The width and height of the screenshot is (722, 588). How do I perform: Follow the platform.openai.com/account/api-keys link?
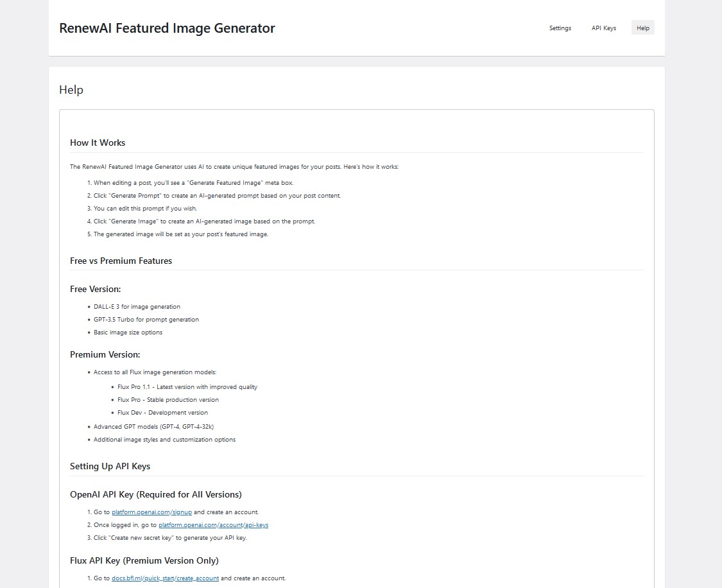click(213, 525)
